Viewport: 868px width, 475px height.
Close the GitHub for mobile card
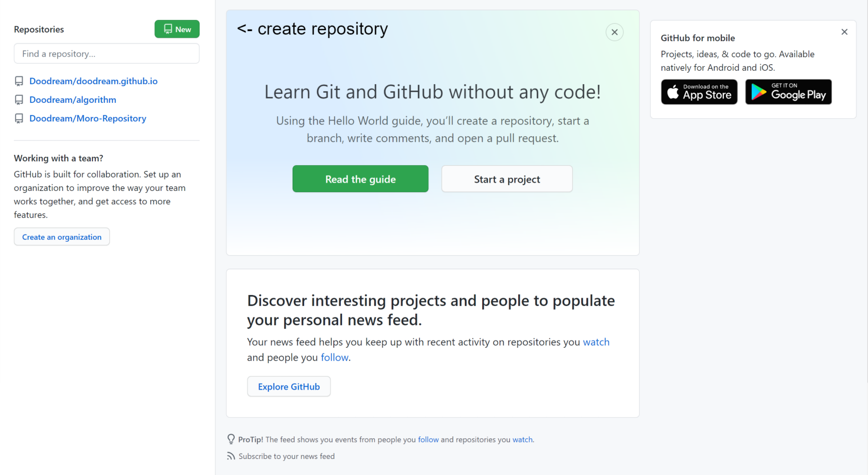(x=844, y=32)
